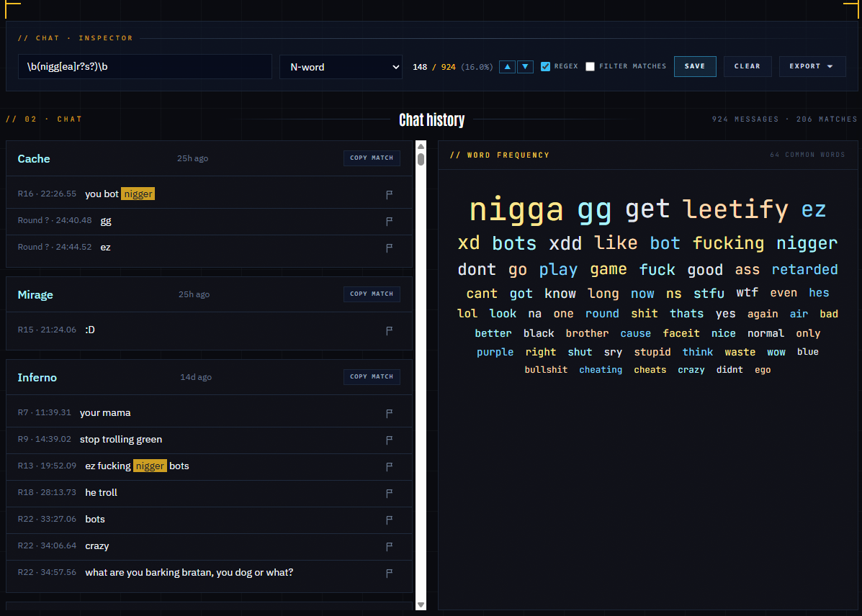Screen dimensions: 862x616
Task: Select 'game' in the word cloud
Action: [608, 269]
